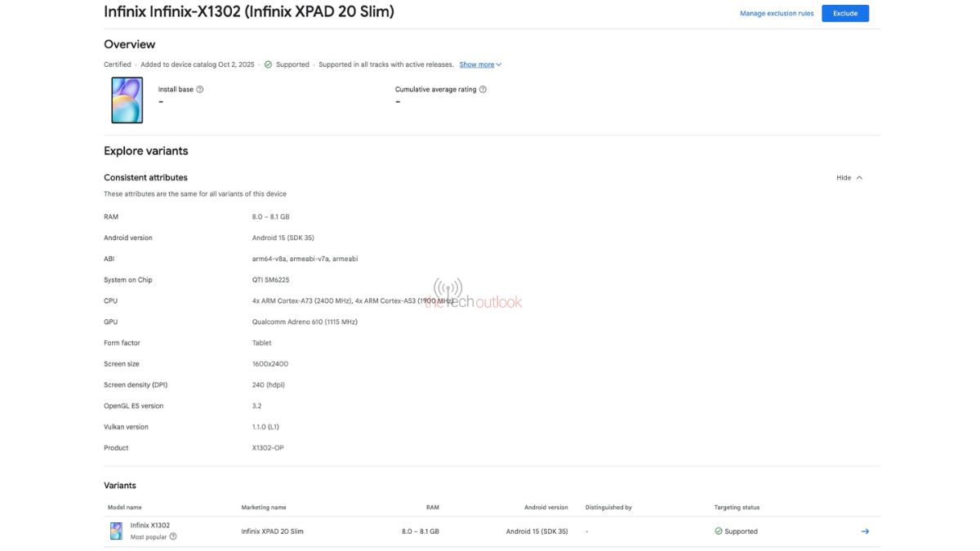The width and height of the screenshot is (980, 551).
Task: Expand Show more in the Overview section
Action: coord(477,64)
